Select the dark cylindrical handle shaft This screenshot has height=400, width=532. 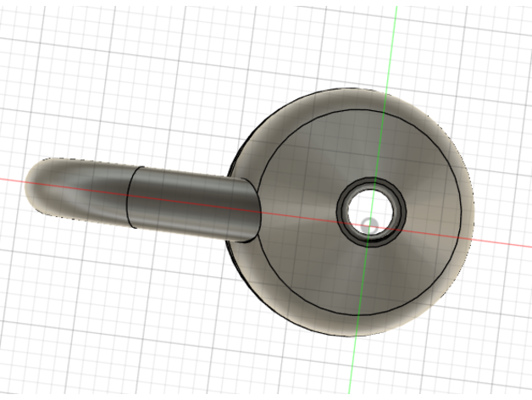point(191,199)
